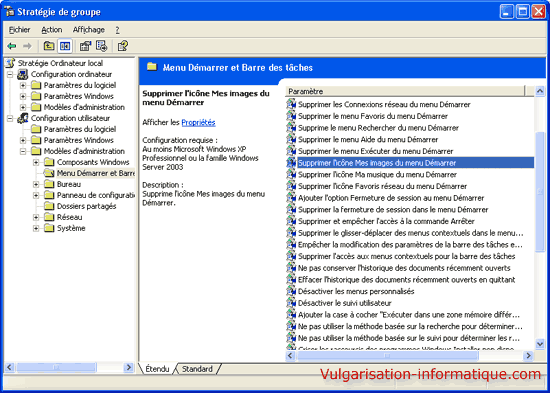The height and width of the screenshot is (393, 550).
Task: Expand the Composants Windows node
Action: pyautogui.click(x=36, y=162)
